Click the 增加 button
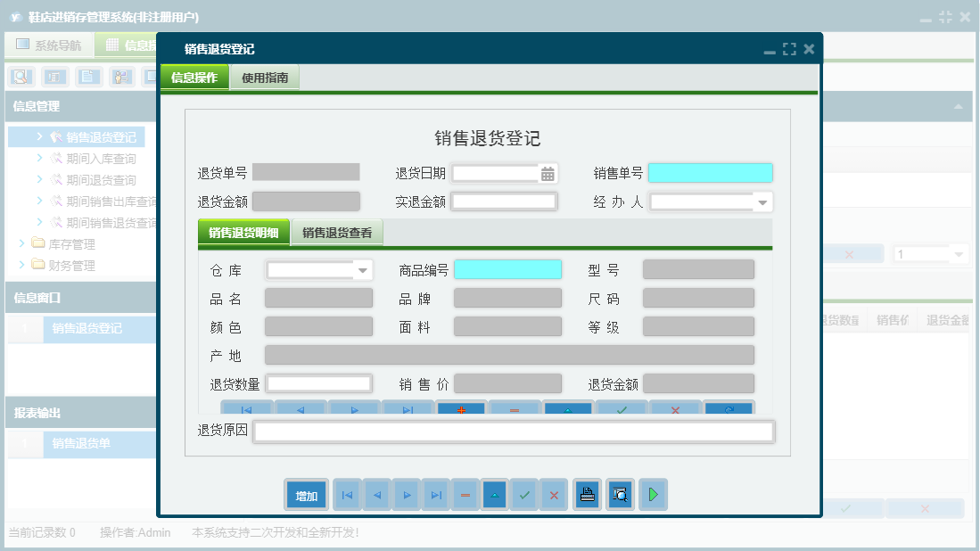The image size is (980, 551). [306, 494]
